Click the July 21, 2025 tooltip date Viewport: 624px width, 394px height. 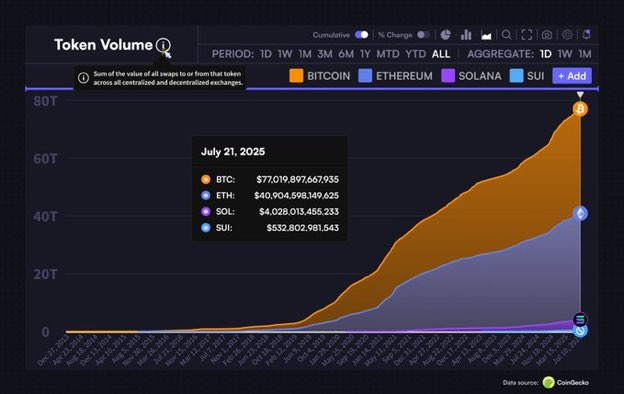(x=233, y=152)
